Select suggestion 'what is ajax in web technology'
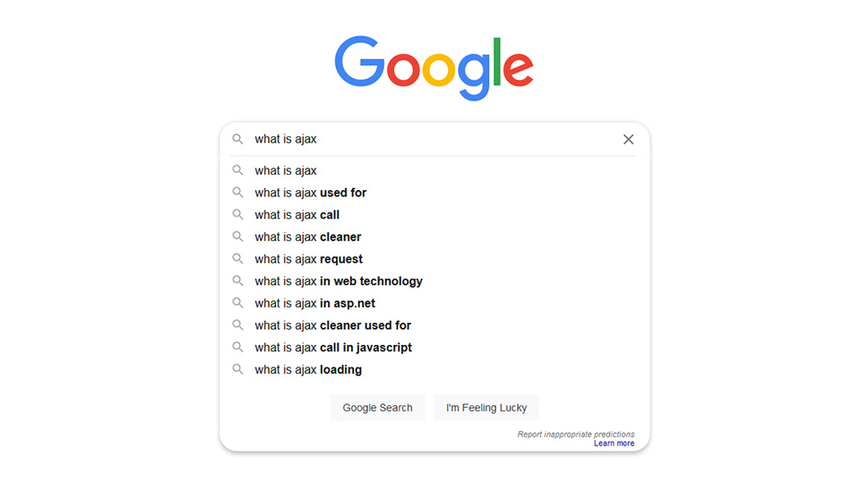This screenshot has width=868, height=502. [x=434, y=281]
